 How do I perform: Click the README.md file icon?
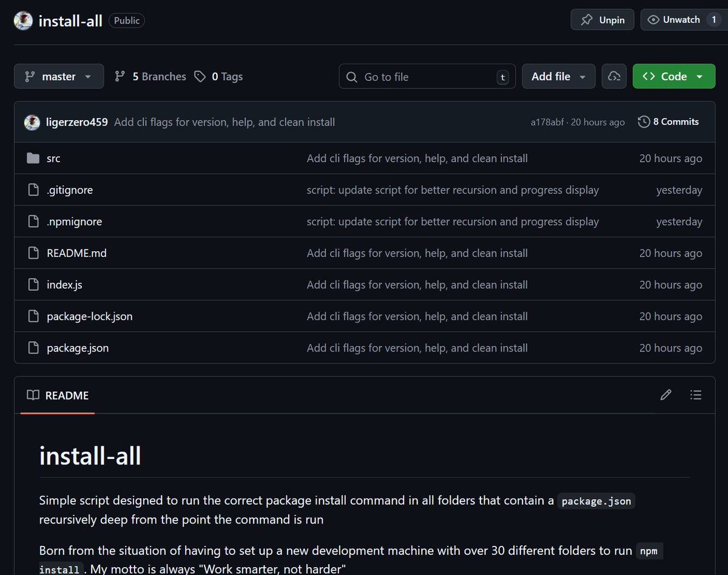click(33, 253)
